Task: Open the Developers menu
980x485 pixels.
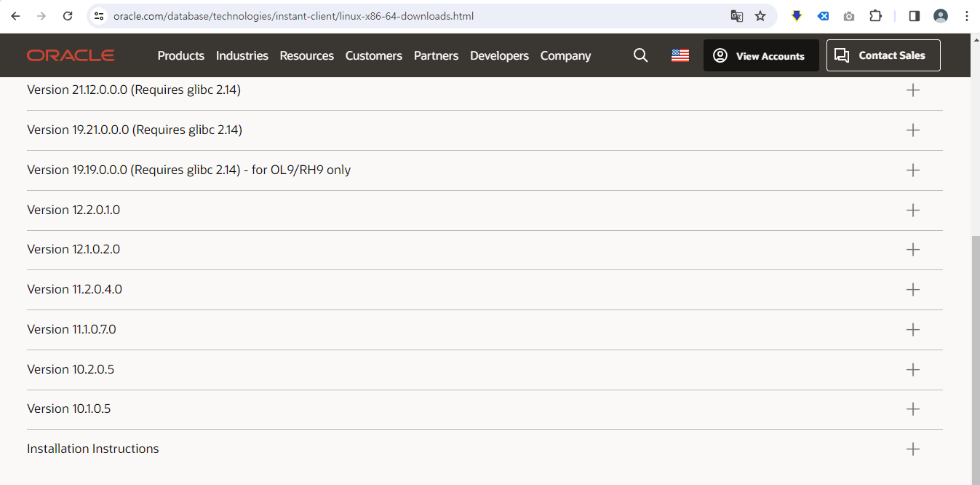Action: pos(500,55)
